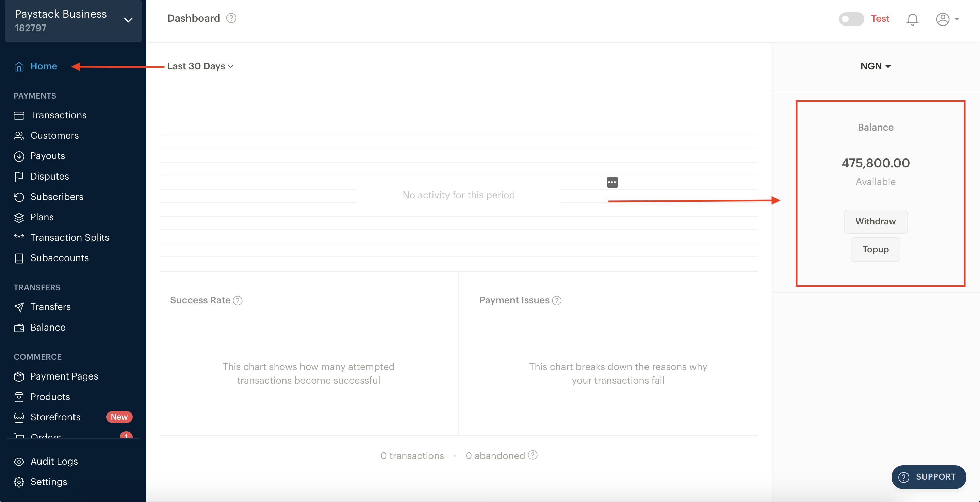Click the Settings sidebar icon
This screenshot has height=502, width=980.
click(x=19, y=481)
